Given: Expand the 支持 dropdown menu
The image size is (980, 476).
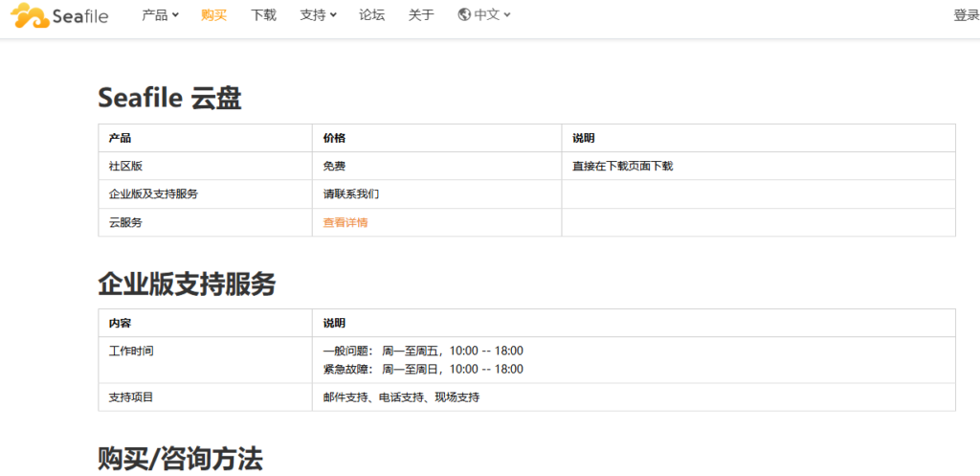Looking at the screenshot, I should tap(318, 15).
